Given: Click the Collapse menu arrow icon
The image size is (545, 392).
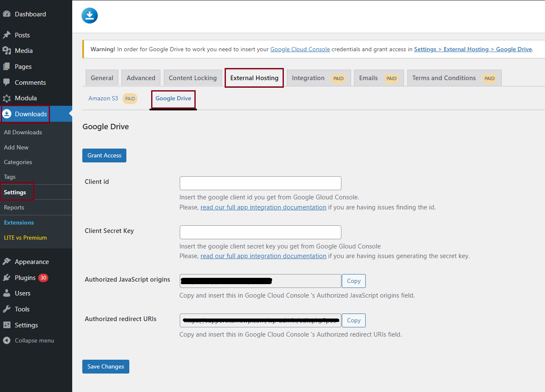Looking at the screenshot, I should click(x=7, y=340).
